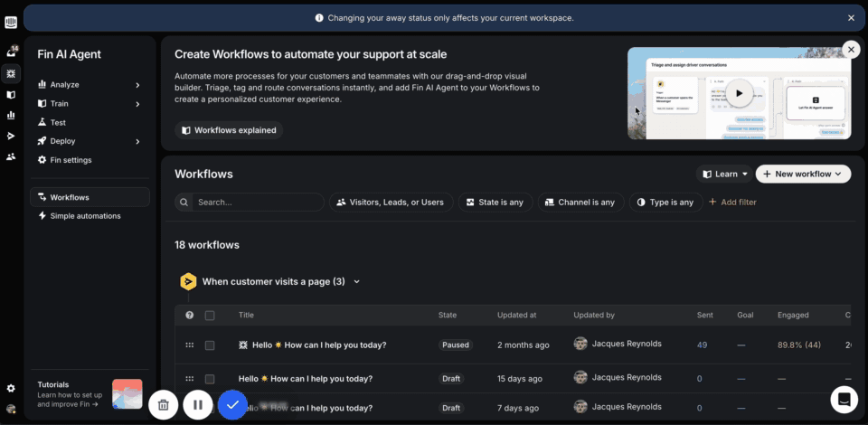Image resolution: width=868 pixels, height=425 pixels.
Task: Click the Sent value 49
Action: click(x=702, y=345)
